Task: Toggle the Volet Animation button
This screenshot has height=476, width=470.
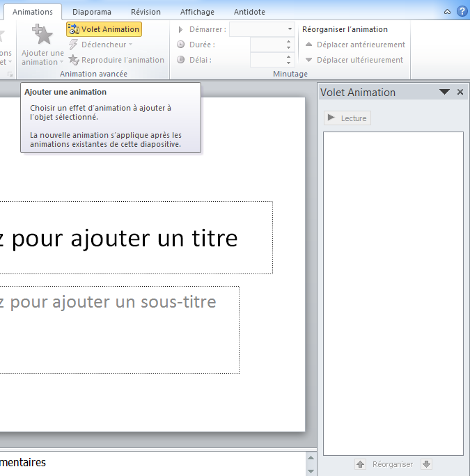Action: 104,29
